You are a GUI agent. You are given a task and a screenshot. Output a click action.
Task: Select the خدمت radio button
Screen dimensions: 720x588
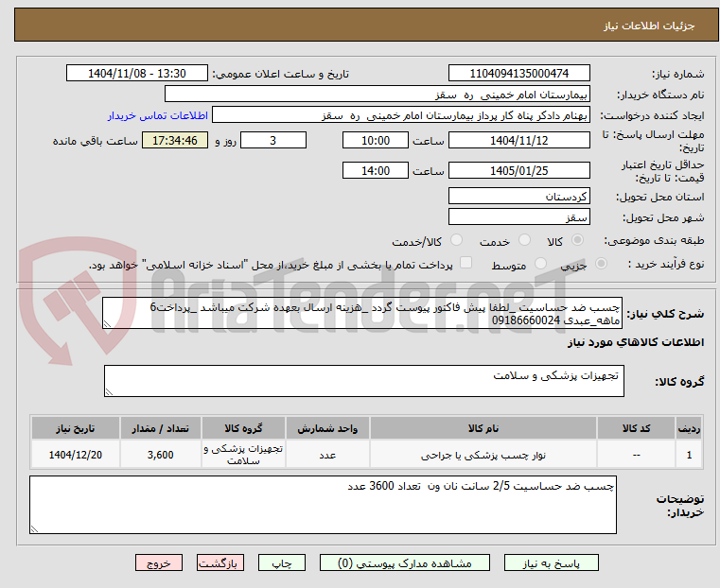click(524, 240)
